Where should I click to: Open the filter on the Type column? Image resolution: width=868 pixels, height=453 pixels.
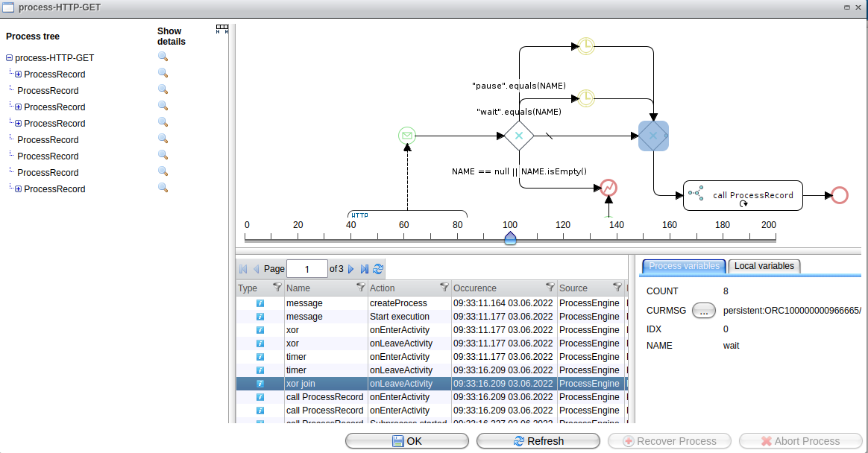[277, 287]
